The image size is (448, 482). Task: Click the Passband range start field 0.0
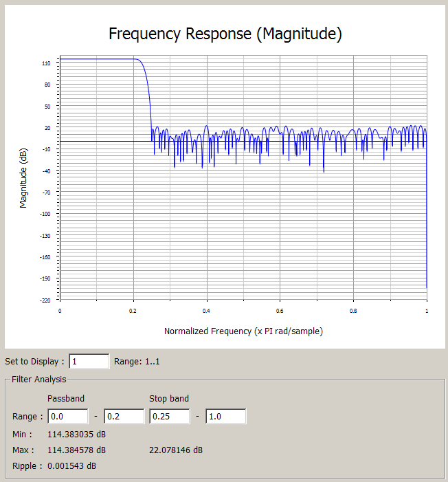pos(68,416)
